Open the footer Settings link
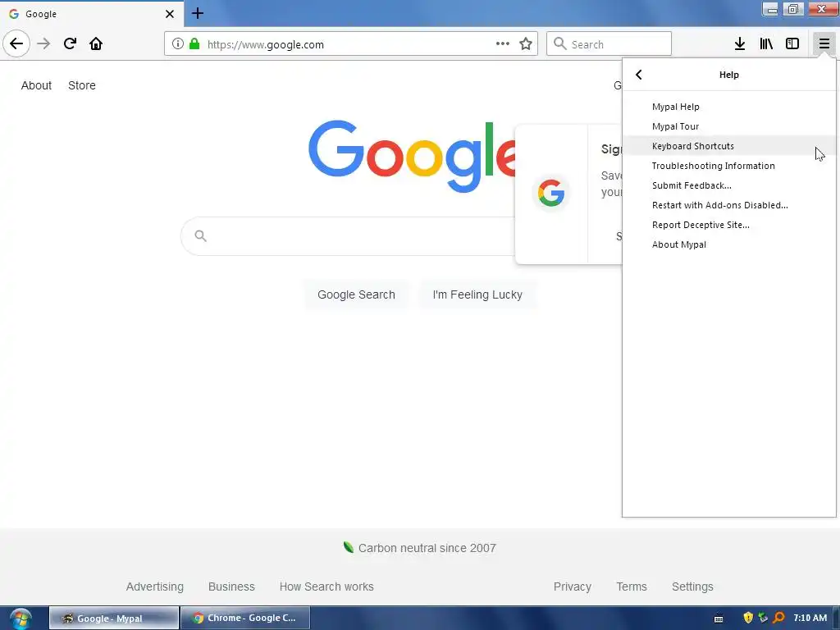The width and height of the screenshot is (840, 630). pos(692,587)
